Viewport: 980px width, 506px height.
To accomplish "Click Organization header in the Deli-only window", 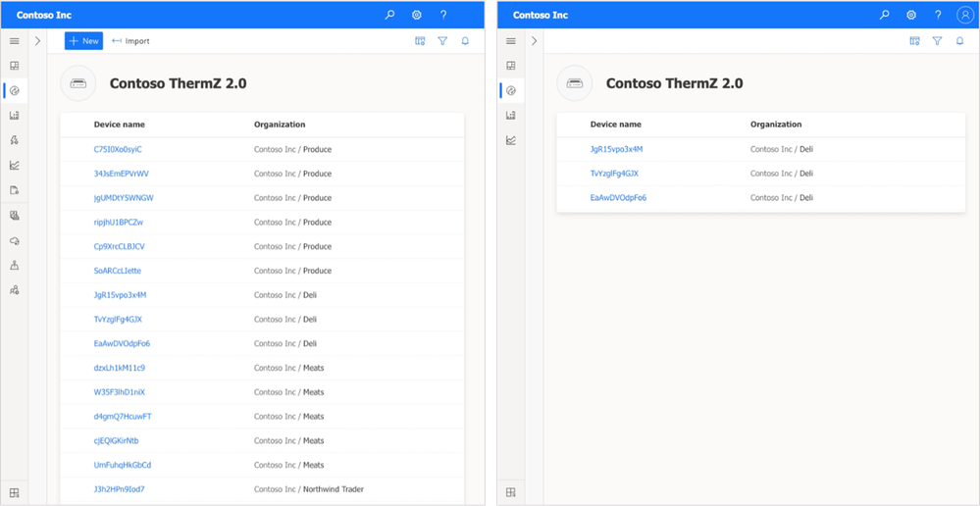I will pos(776,125).
